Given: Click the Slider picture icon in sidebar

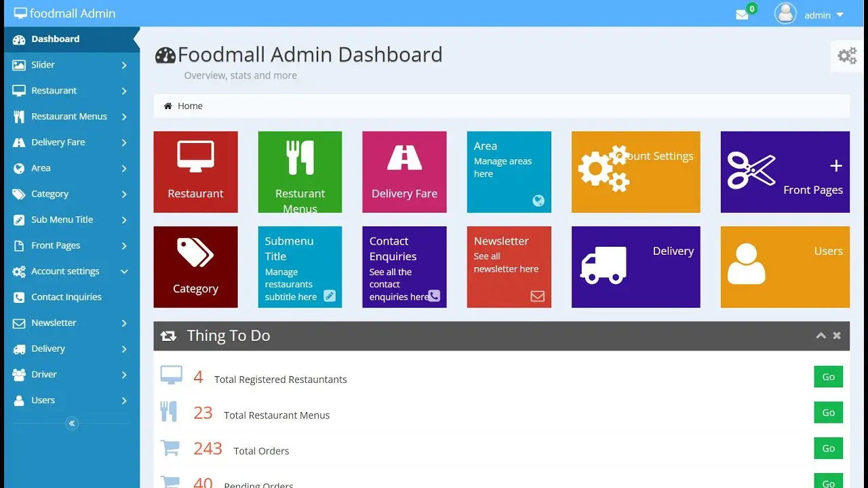Looking at the screenshot, I should [x=19, y=65].
